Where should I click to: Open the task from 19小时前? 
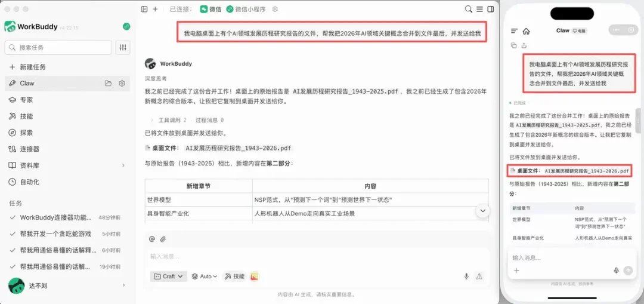(67, 266)
